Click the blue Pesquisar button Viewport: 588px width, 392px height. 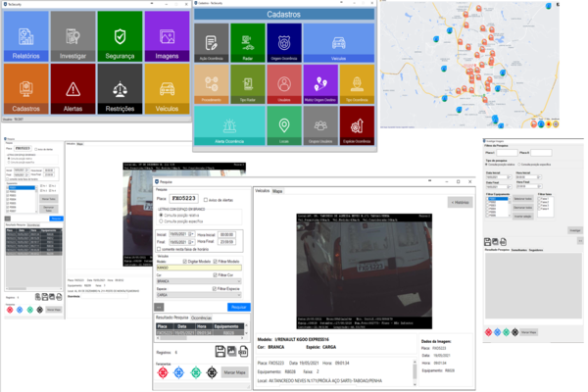coord(236,306)
